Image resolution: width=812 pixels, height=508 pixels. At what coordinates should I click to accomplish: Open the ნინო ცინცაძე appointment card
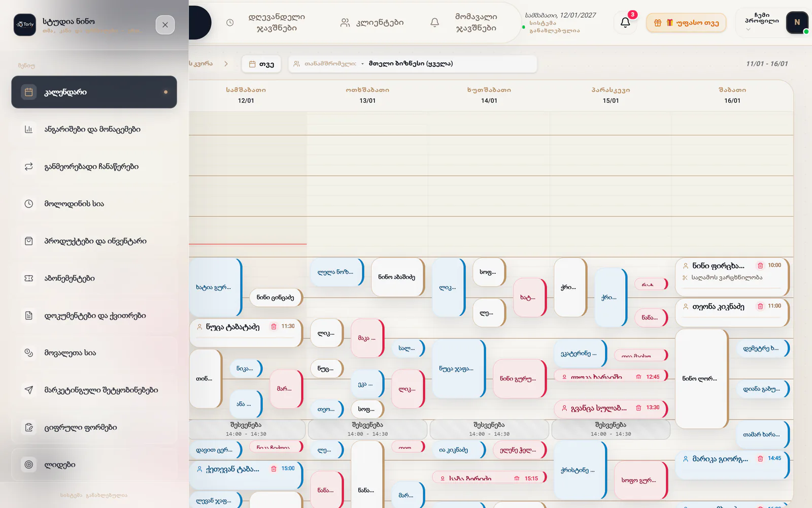click(276, 298)
